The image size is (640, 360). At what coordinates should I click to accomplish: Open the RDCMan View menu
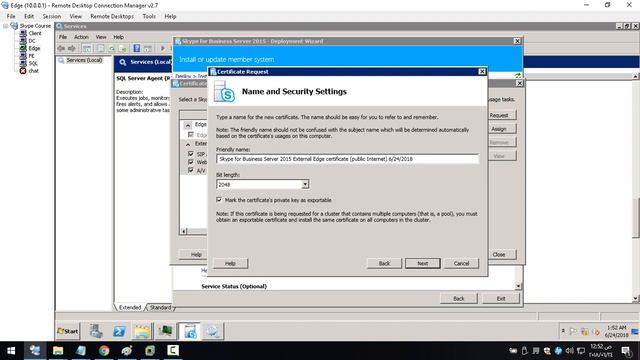(76, 16)
